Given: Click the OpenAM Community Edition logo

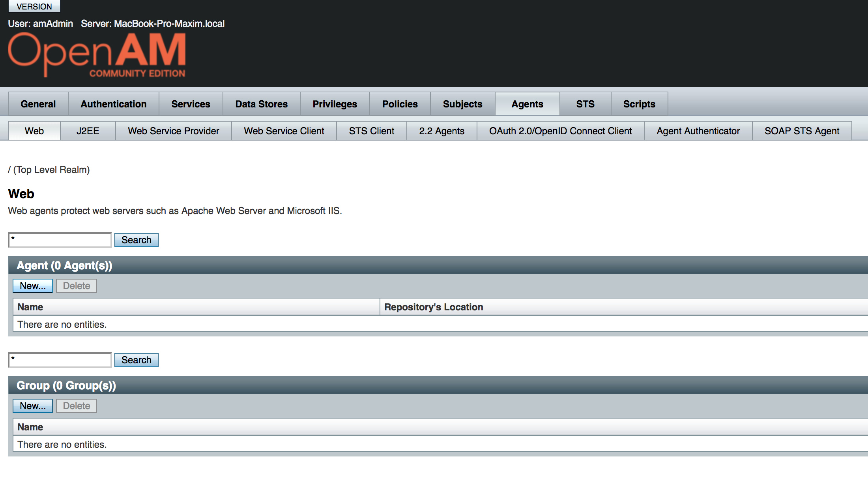Looking at the screenshot, I should [97, 55].
